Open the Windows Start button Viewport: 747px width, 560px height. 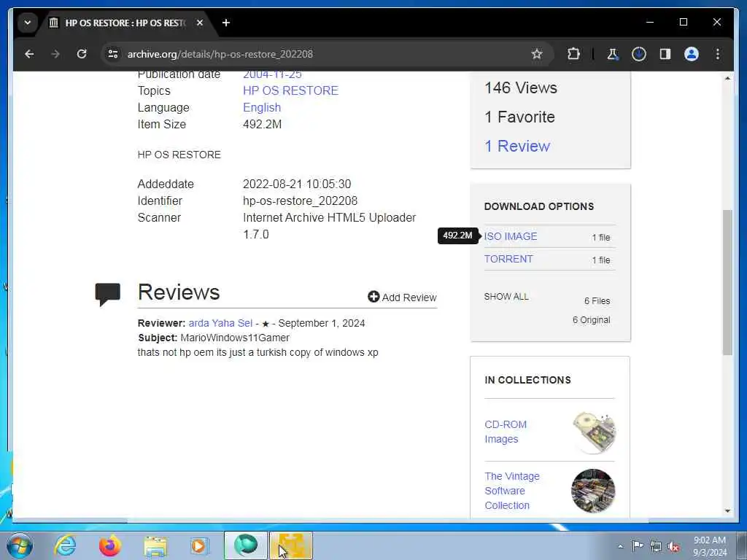tap(20, 545)
